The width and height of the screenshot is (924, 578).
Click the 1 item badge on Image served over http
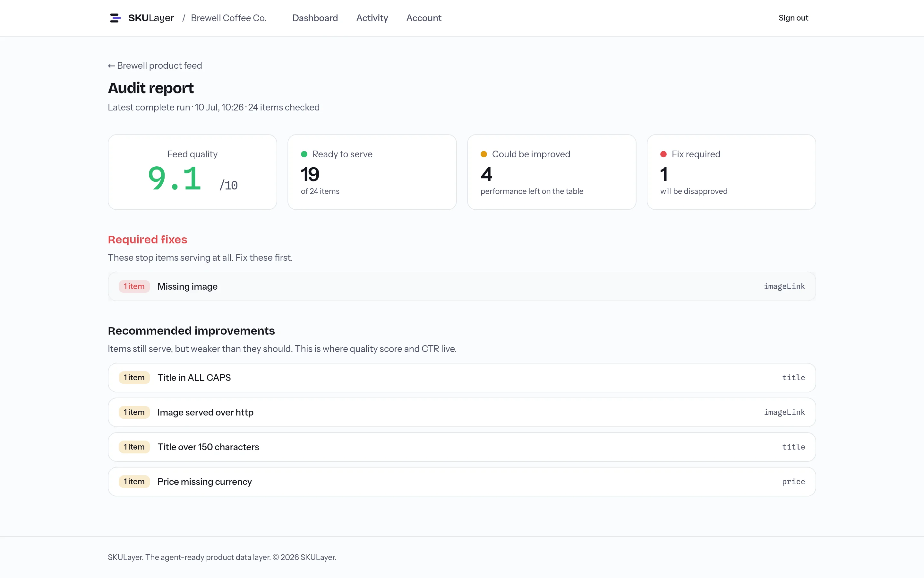[134, 412]
